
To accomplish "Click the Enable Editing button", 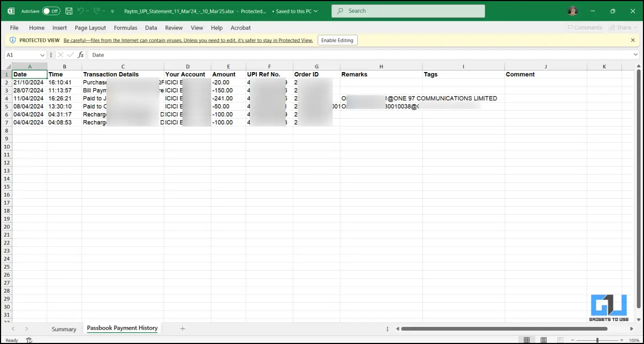I will tap(337, 41).
